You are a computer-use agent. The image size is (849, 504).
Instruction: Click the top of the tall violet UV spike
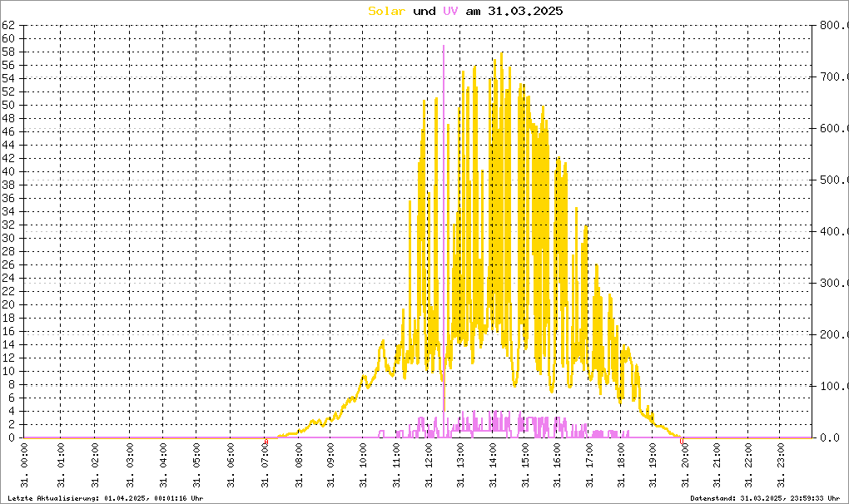(444, 47)
